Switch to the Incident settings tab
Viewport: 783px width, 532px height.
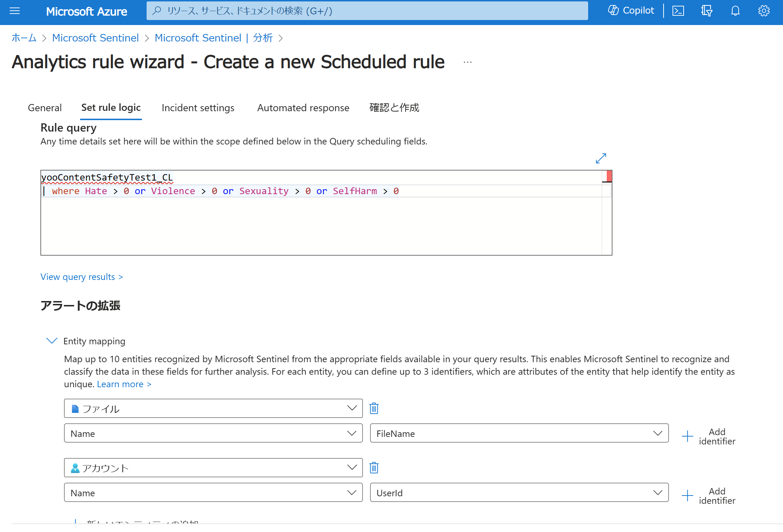click(x=198, y=108)
